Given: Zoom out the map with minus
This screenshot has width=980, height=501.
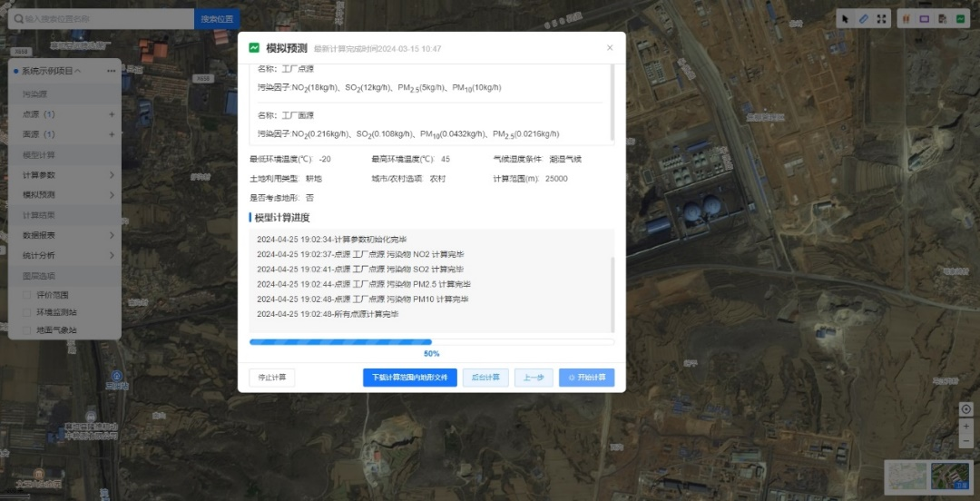Looking at the screenshot, I should coord(965,441).
